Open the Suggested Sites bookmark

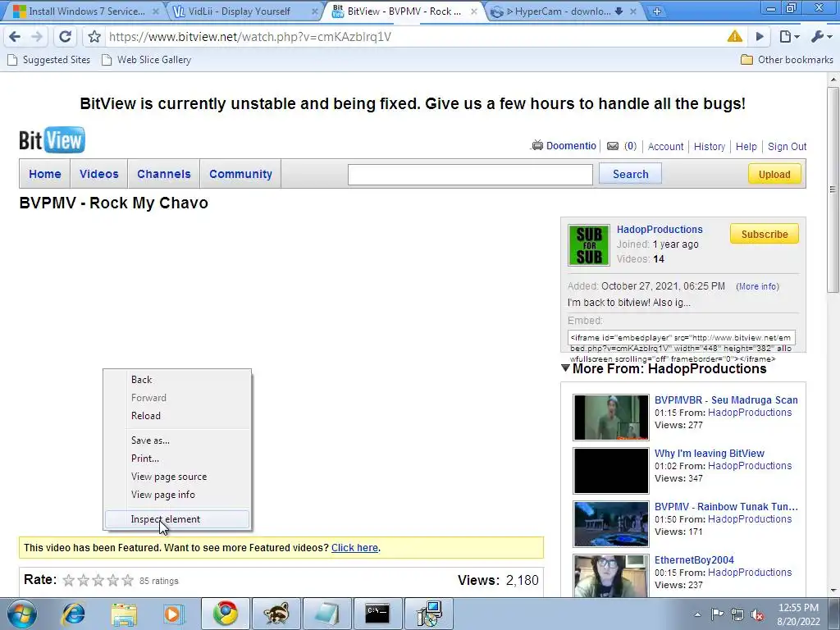(x=48, y=60)
